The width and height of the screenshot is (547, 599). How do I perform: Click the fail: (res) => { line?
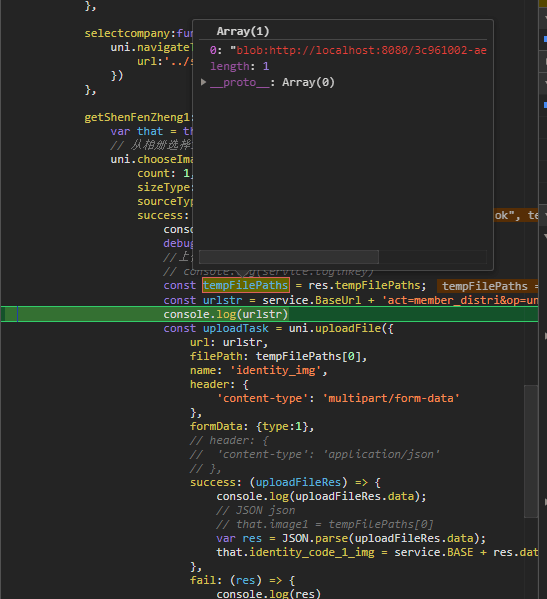pos(242,581)
